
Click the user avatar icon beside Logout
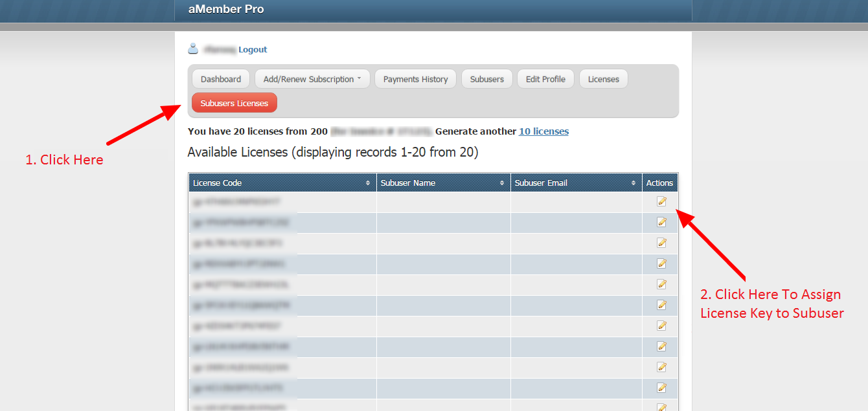pyautogui.click(x=192, y=48)
